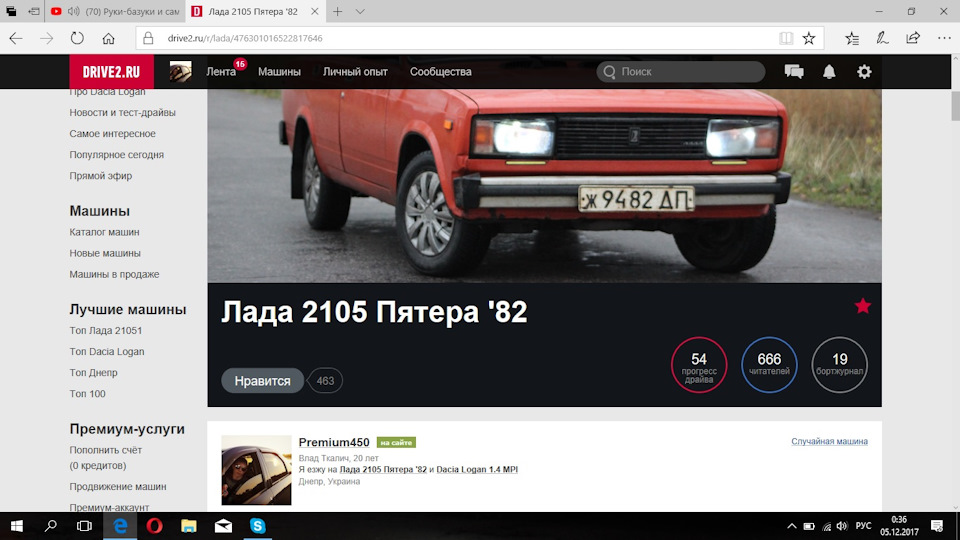Show hidden system tray icons chevron
Image resolution: width=960 pixels, height=540 pixels.
tap(792, 526)
